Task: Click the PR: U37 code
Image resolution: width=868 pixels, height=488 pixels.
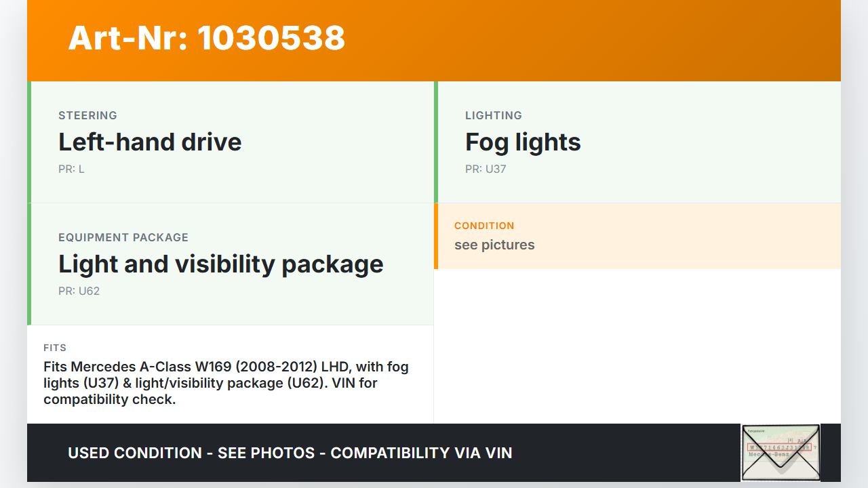Action: click(x=486, y=169)
